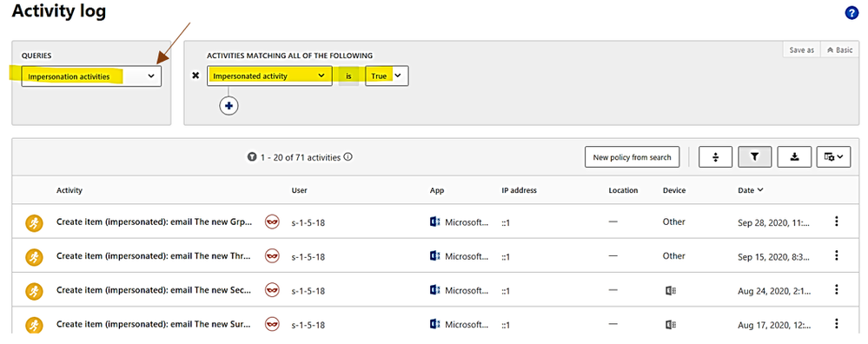This screenshot has width=868, height=344.
Task: Click the info icon next to 71 activities
Action: (348, 157)
